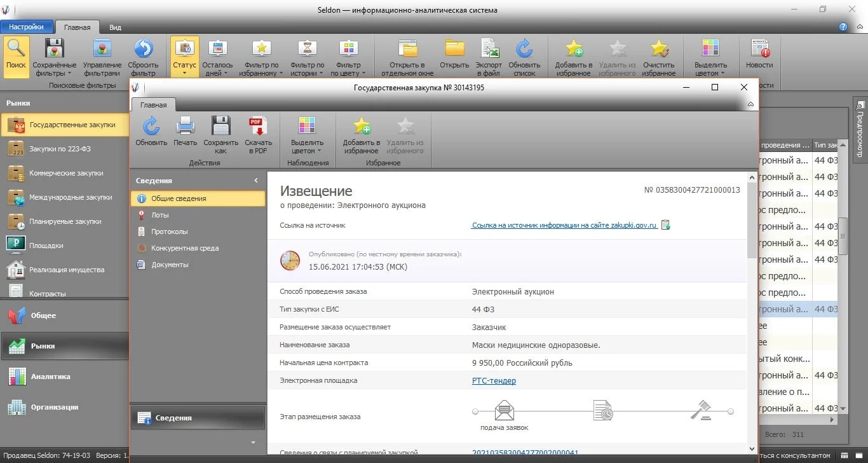Select Реализация имущества in sidebar

(65, 270)
